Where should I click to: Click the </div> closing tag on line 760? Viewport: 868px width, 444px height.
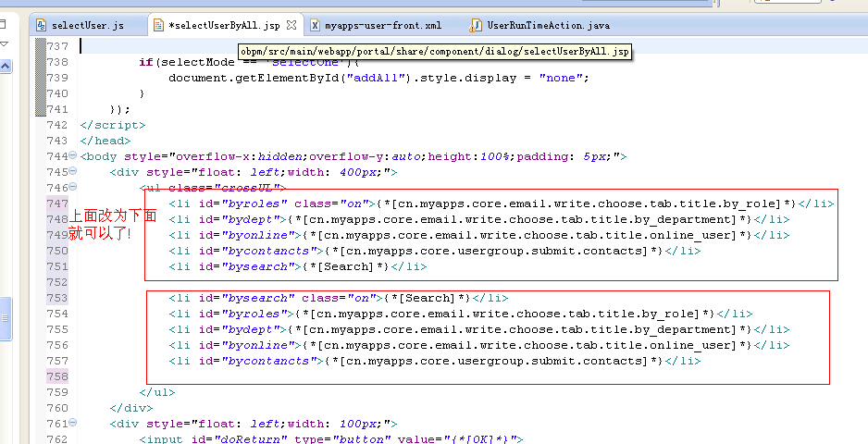[x=131, y=408]
